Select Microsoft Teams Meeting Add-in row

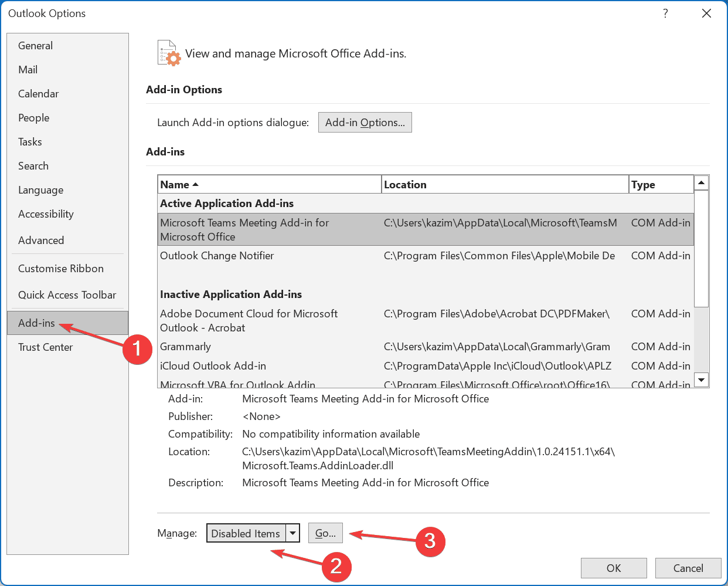tap(426, 229)
